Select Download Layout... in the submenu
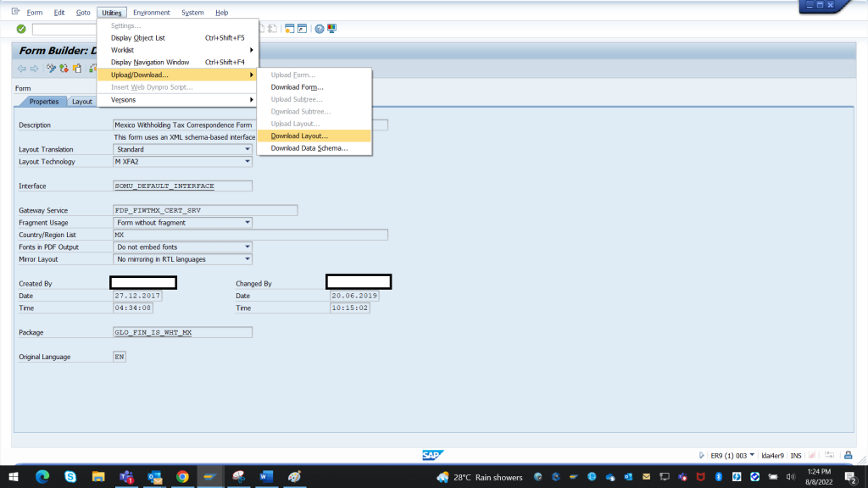Image resolution: width=868 pixels, height=488 pixels. (314, 136)
